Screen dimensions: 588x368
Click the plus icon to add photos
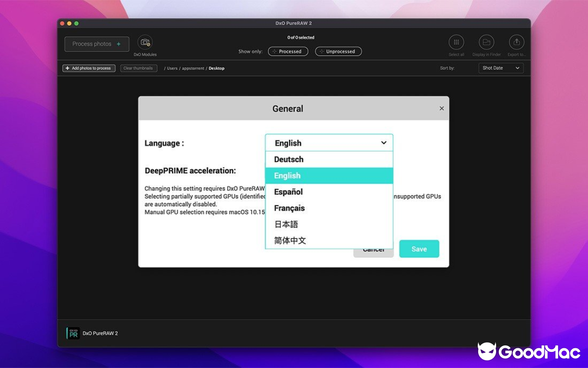tap(67, 68)
